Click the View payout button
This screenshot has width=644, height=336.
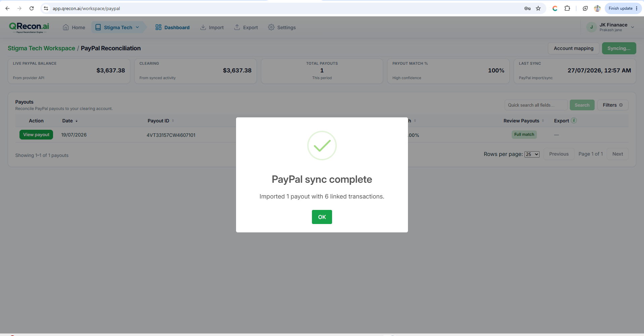(36, 135)
